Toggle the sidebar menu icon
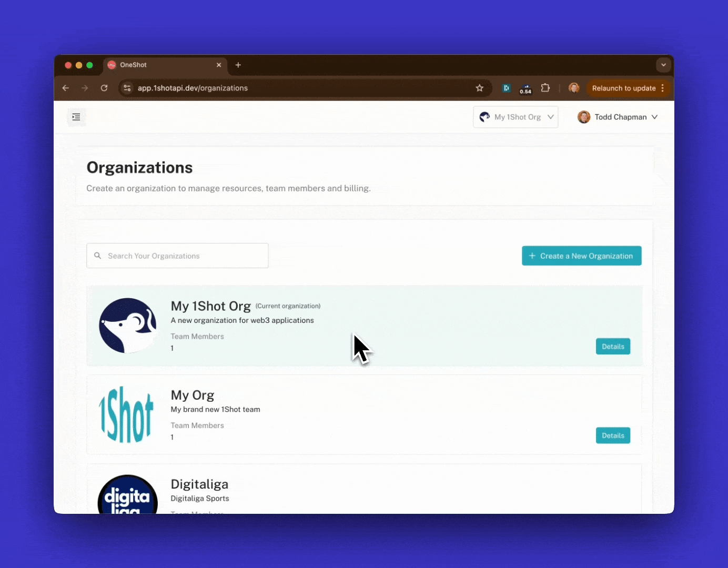728x568 pixels. pos(76,117)
